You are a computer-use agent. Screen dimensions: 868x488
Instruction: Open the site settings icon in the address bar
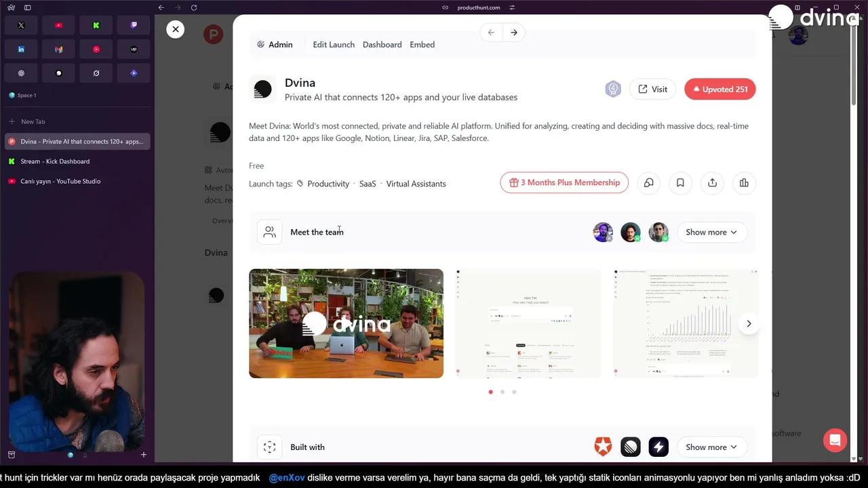click(x=512, y=7)
